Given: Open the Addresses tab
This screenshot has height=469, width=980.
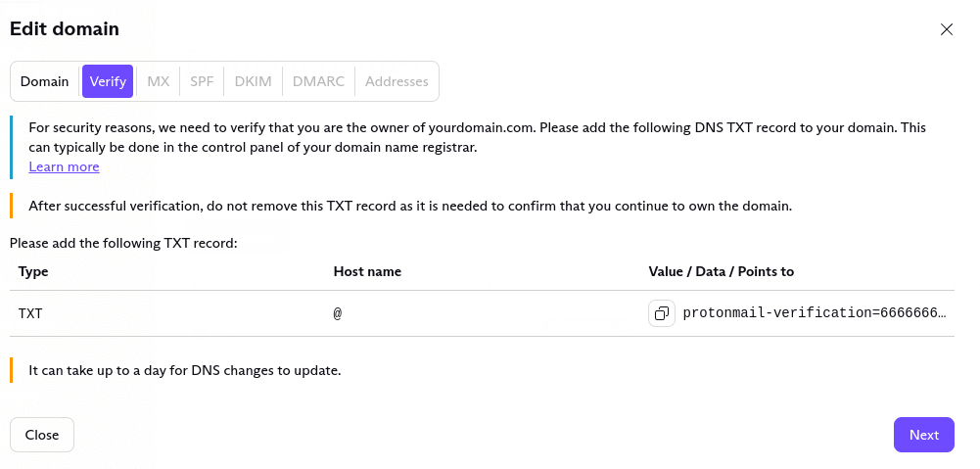Looking at the screenshot, I should pos(397,81).
